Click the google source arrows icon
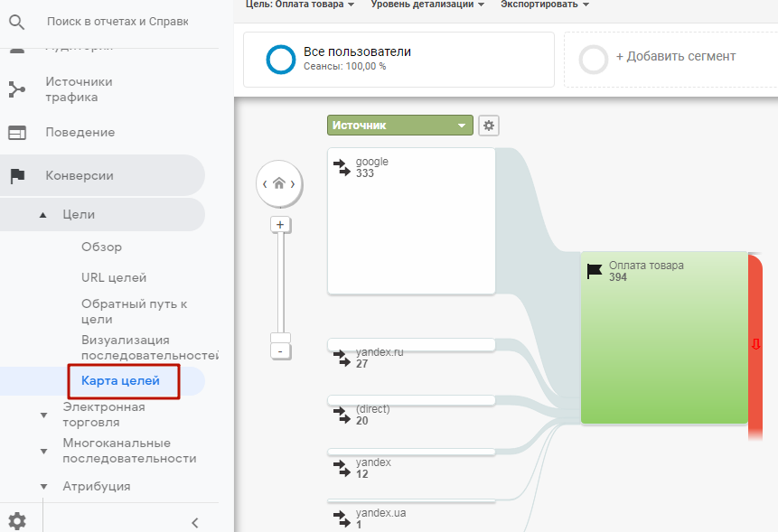This screenshot has height=532, width=778. coord(342,167)
